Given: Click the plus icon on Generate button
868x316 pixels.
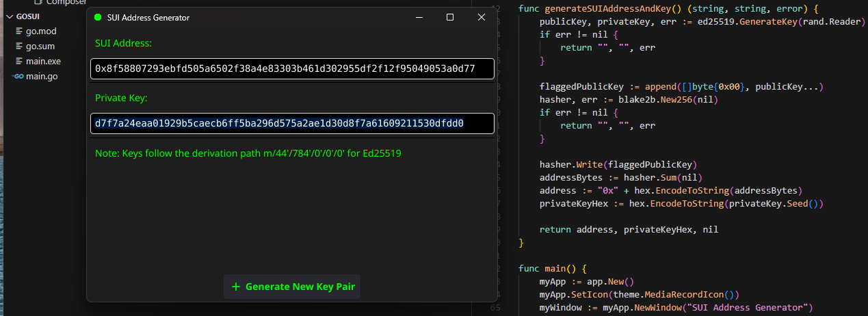Looking at the screenshot, I should [236, 287].
